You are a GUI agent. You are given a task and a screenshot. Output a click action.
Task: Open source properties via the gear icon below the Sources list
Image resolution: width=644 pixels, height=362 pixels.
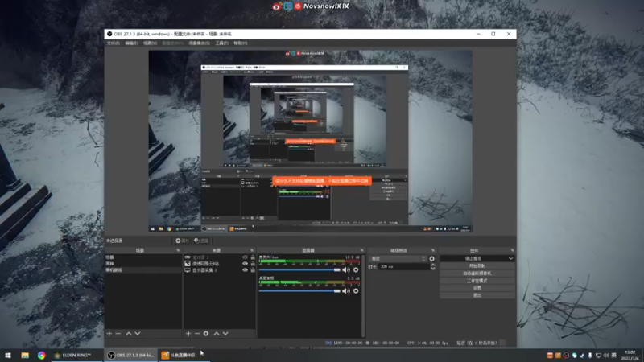pyautogui.click(x=206, y=334)
